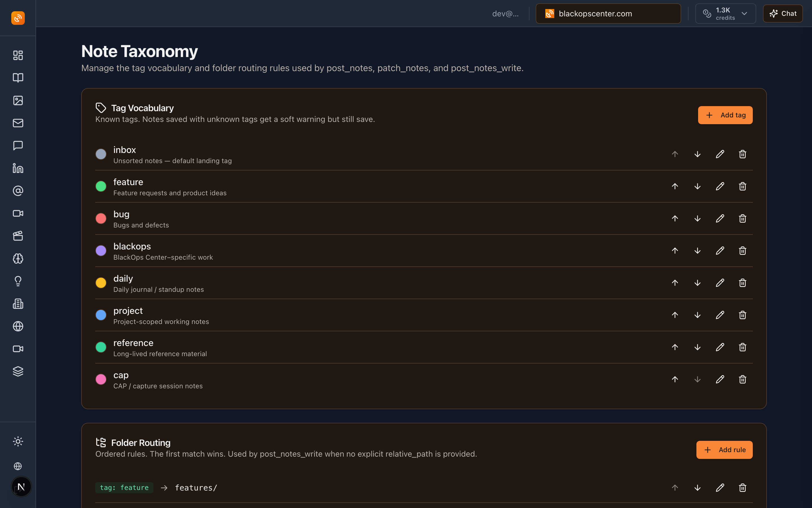Click the 'features/' folder path text
812x508 pixels.
click(196, 487)
